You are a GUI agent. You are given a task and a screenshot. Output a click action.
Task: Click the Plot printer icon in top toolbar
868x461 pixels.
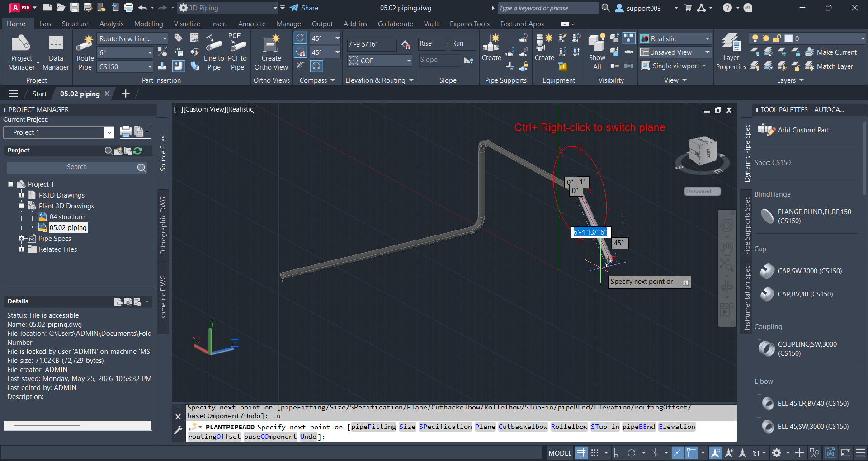pyautogui.click(x=129, y=8)
